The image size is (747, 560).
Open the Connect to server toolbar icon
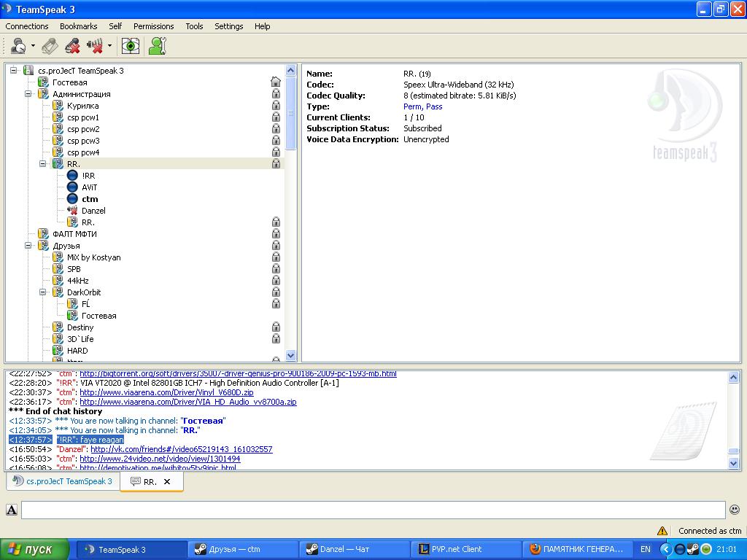[x=18, y=46]
